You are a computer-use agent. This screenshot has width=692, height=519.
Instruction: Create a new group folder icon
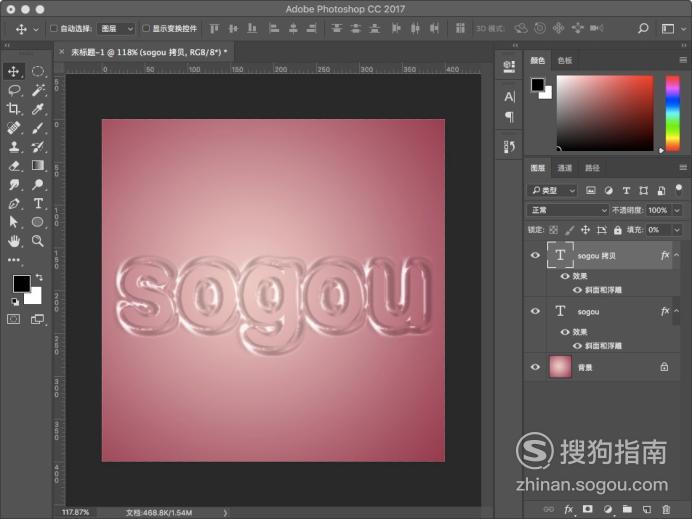click(x=627, y=509)
